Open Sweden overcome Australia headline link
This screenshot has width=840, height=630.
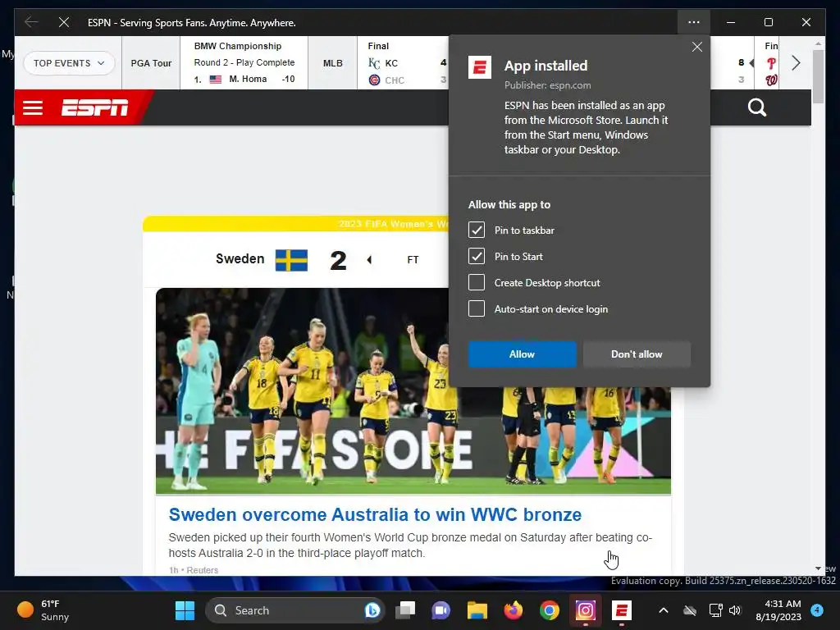[x=375, y=514]
